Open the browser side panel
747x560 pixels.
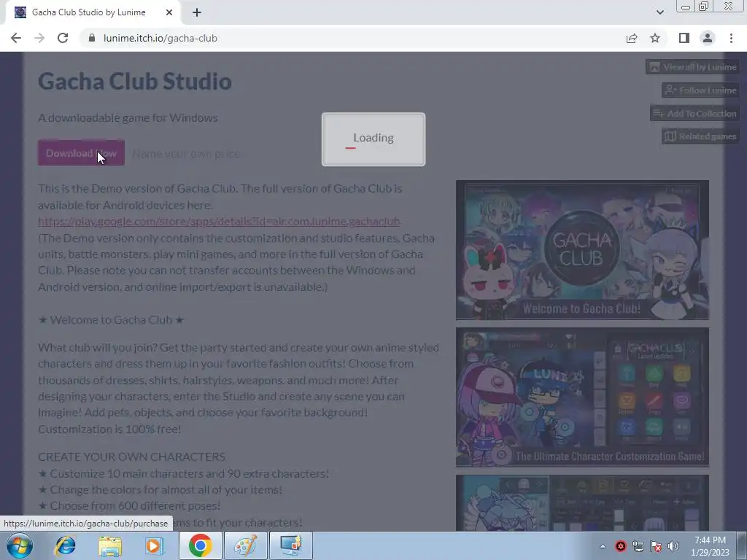coord(684,38)
